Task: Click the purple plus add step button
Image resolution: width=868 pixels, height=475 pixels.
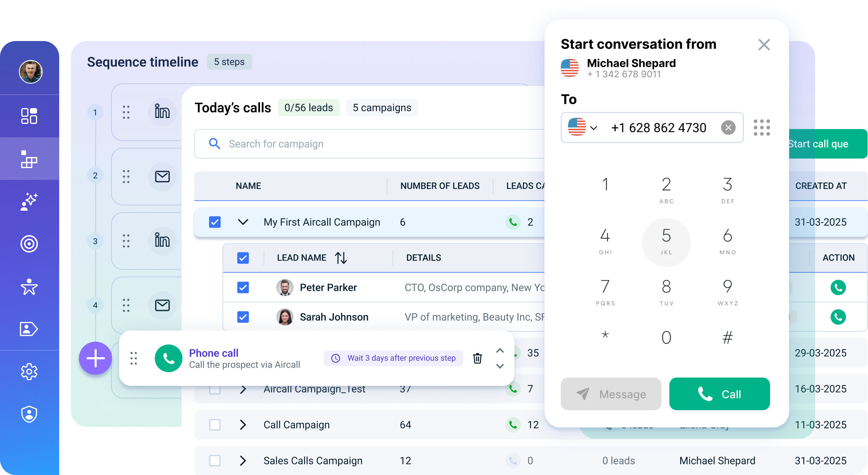Action: click(x=95, y=358)
